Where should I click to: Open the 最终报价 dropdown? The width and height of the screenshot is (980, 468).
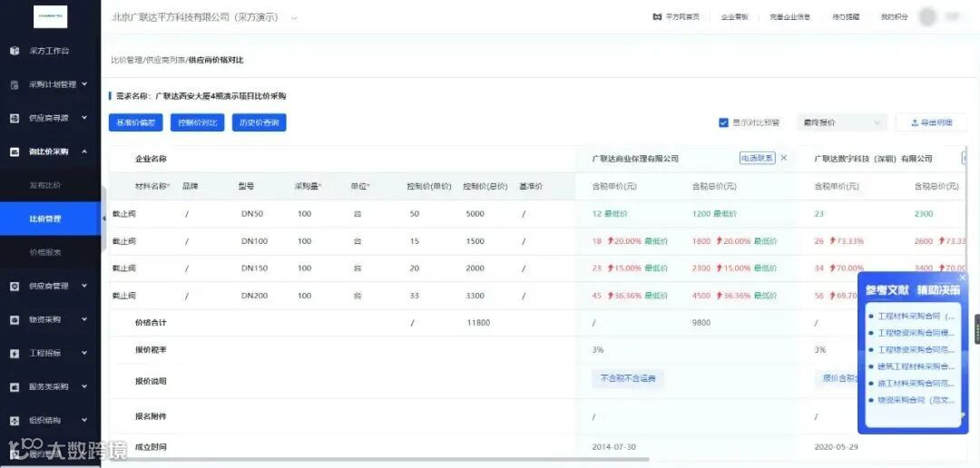point(842,122)
